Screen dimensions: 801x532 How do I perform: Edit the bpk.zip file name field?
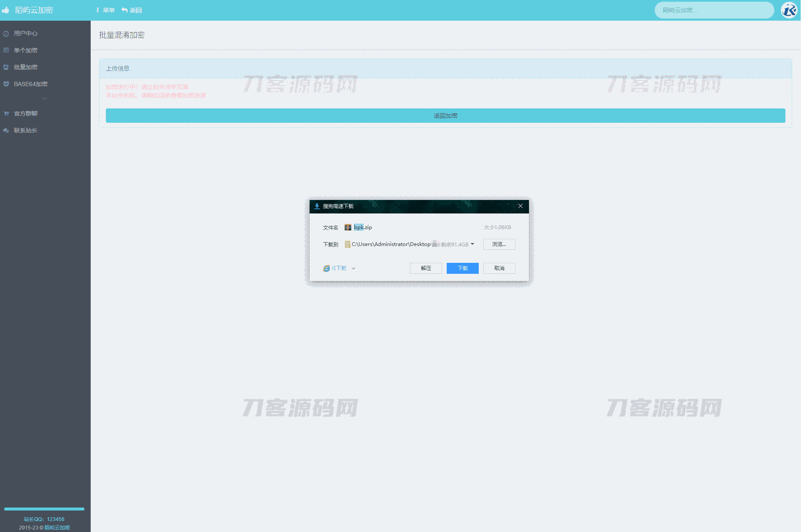click(363, 227)
